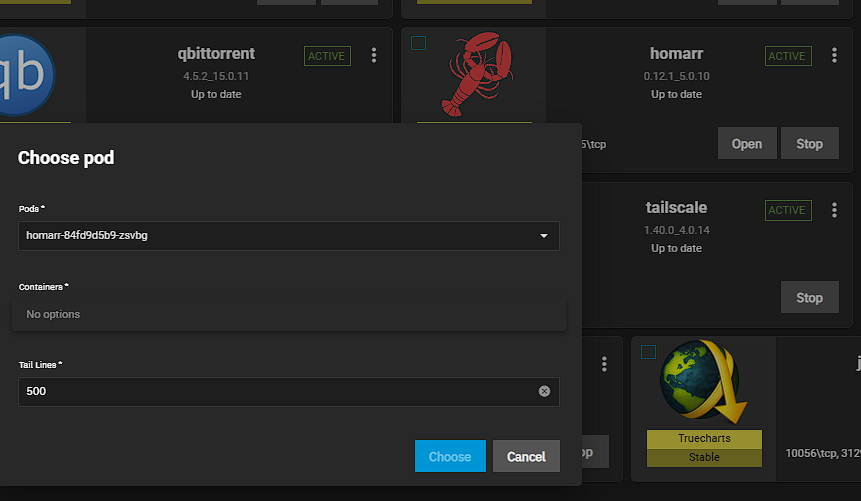This screenshot has height=501, width=861.
Task: Tick the checkbox on the globe app card
Action: click(x=648, y=352)
